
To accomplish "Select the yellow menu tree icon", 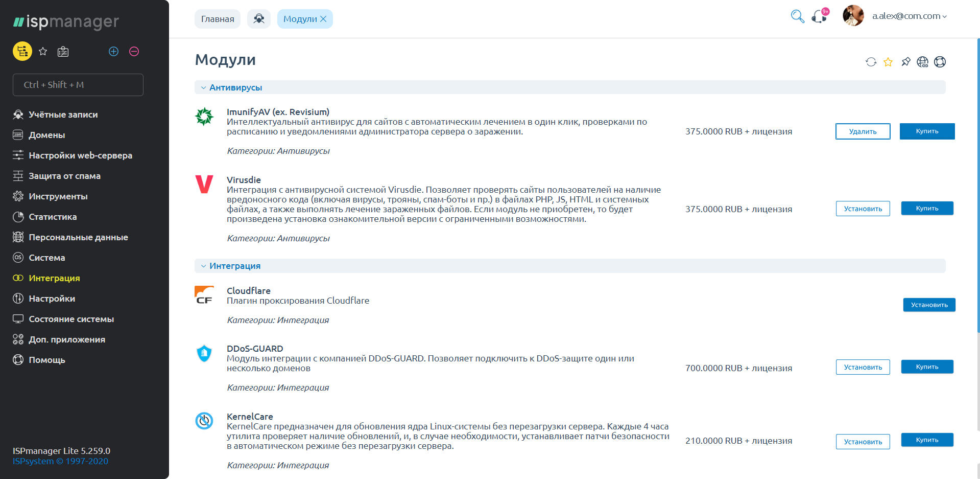I will tap(22, 51).
